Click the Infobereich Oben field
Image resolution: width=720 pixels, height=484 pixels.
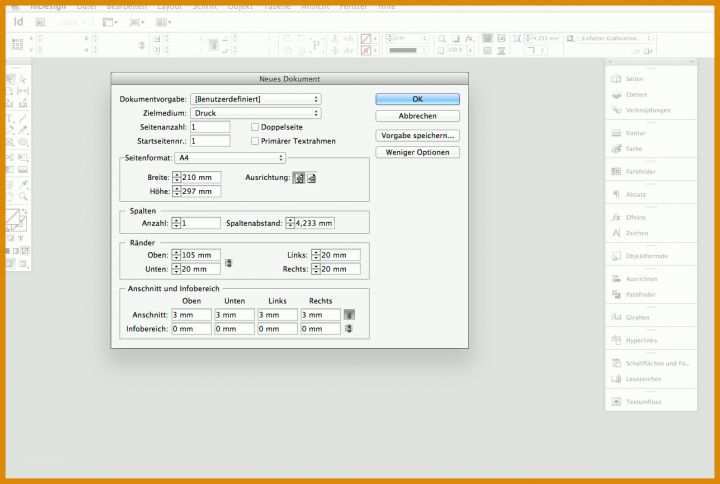(191, 329)
